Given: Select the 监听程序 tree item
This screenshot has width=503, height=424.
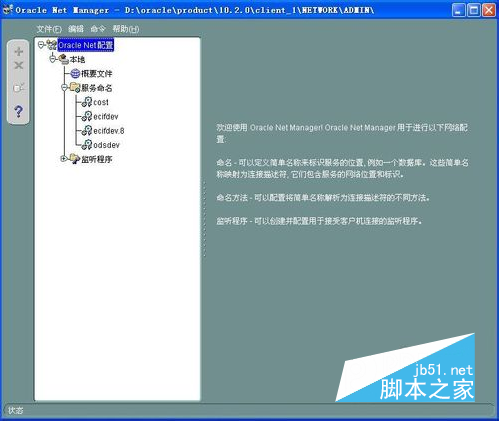Looking at the screenshot, I should [97, 159].
